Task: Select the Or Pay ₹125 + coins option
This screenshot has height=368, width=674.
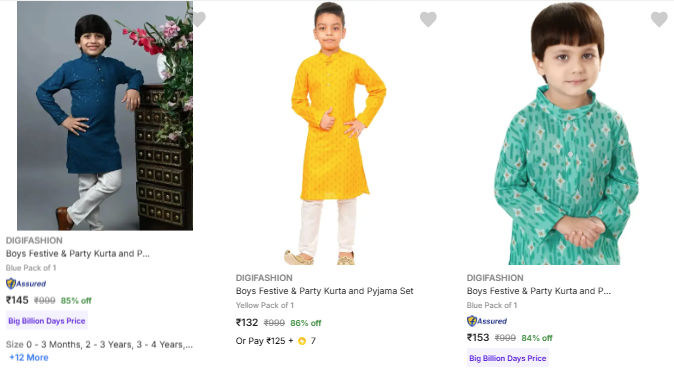Action: click(276, 341)
